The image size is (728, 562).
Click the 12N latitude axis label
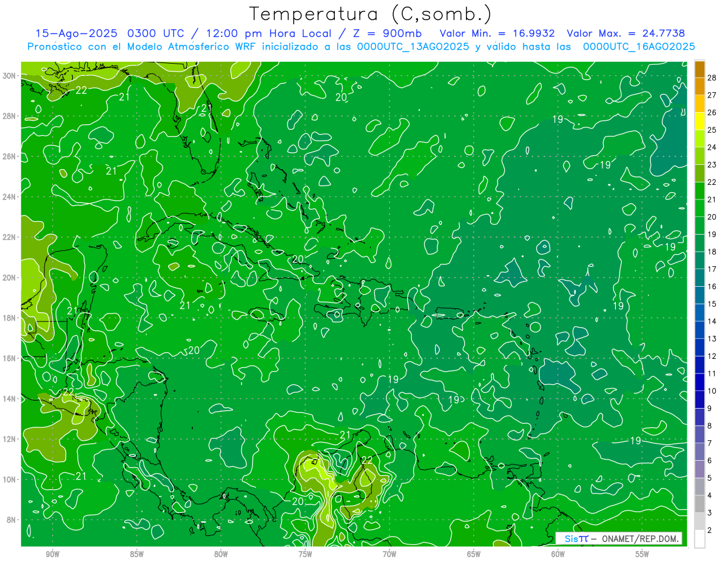(x=10, y=439)
